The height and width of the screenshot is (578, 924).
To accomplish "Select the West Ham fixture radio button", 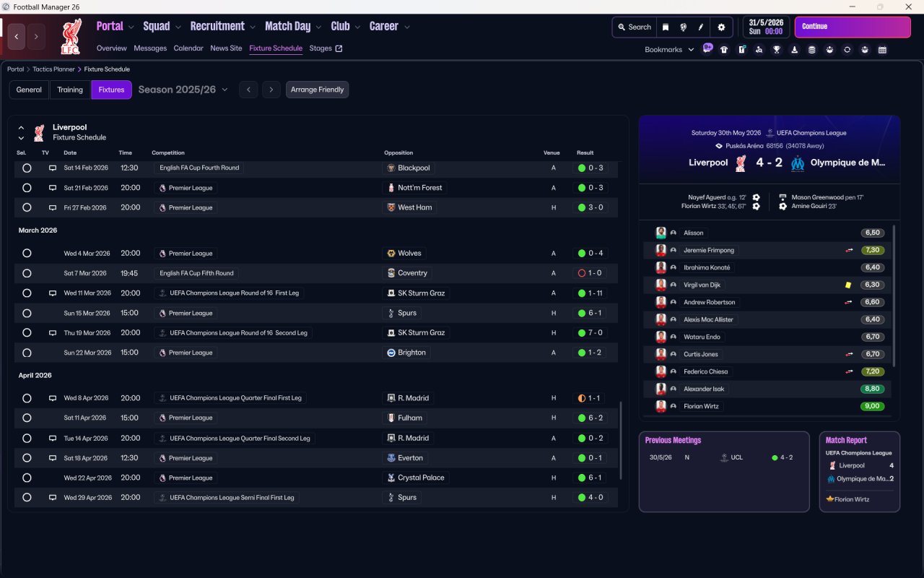I will (27, 207).
